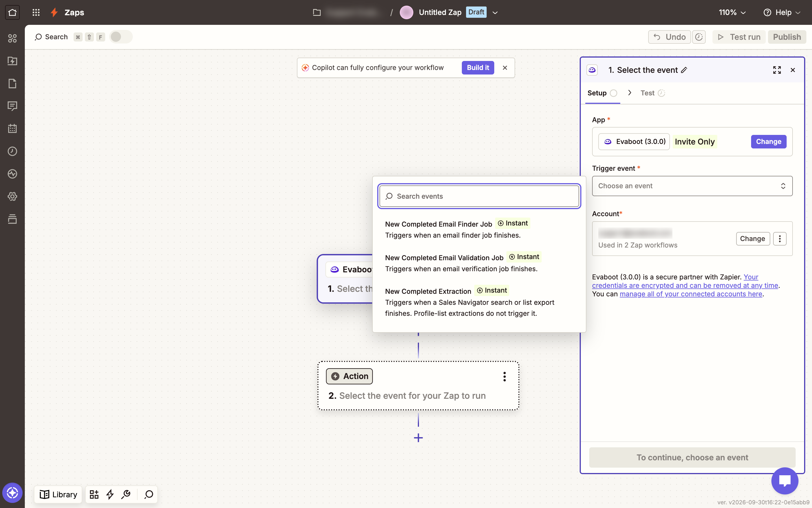Open the apps grid menu icon
812x508 pixels.
coord(36,12)
